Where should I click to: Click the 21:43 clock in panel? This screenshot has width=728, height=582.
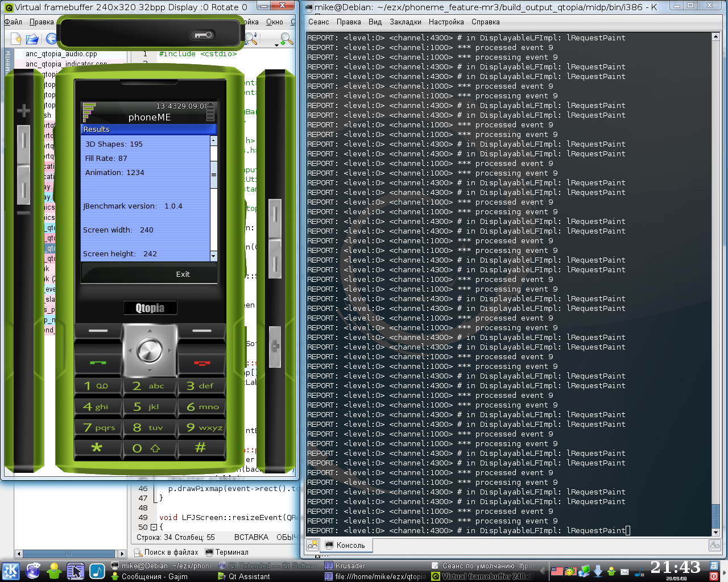click(x=675, y=567)
